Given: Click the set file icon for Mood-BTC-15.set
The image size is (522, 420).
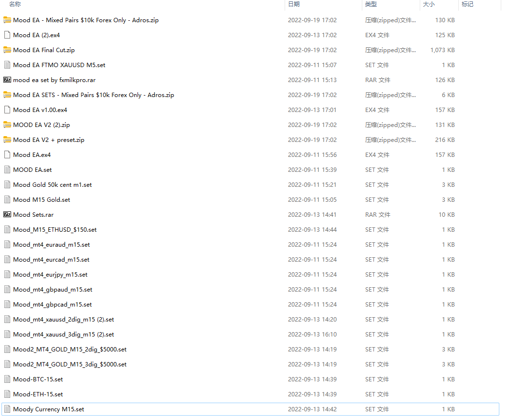Looking at the screenshot, I should click(7, 379).
